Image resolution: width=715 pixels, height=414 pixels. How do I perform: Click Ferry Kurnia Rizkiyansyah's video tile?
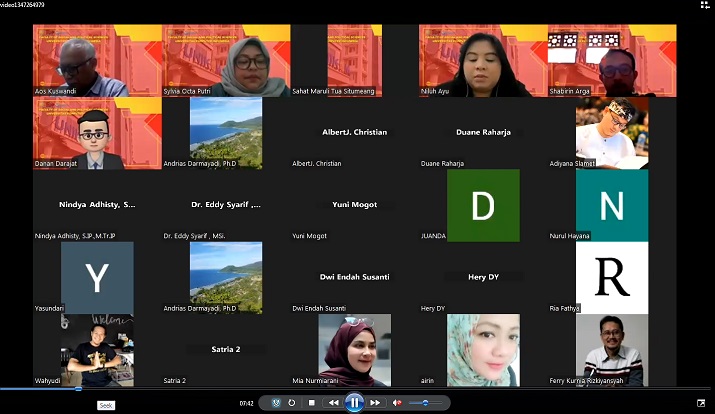click(x=611, y=349)
